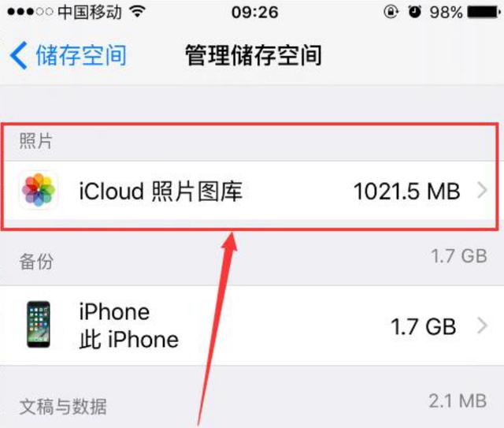Expand chevron next to 1021.5 MB

coord(482,191)
